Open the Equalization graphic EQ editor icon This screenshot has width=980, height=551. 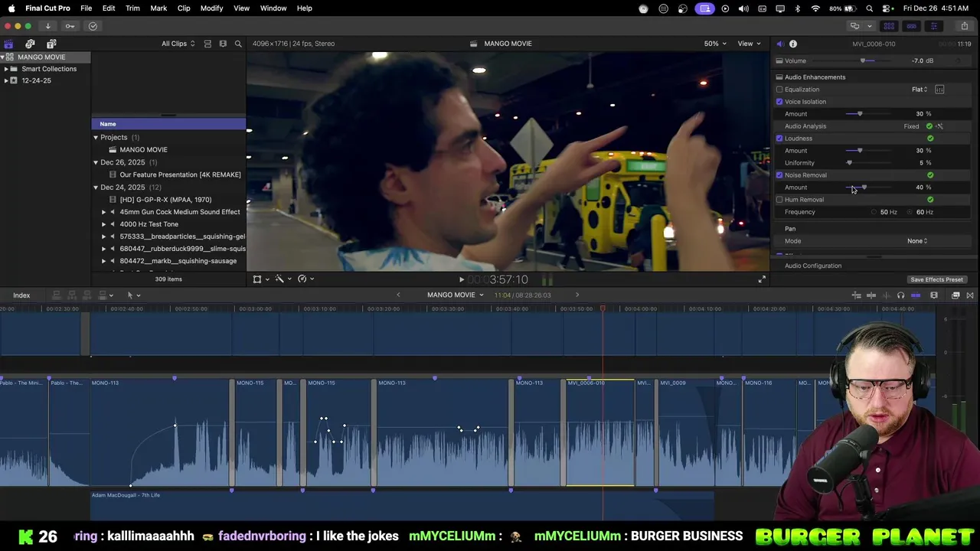(x=939, y=90)
